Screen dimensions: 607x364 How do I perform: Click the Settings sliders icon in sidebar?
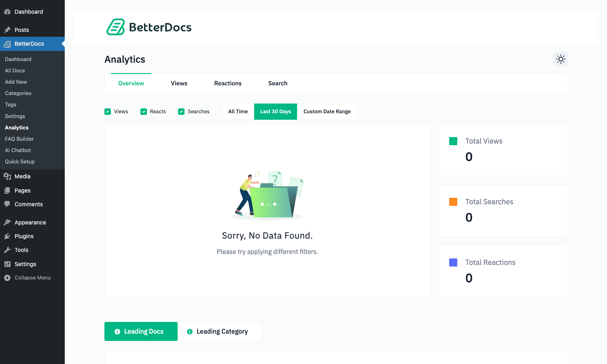click(7, 264)
